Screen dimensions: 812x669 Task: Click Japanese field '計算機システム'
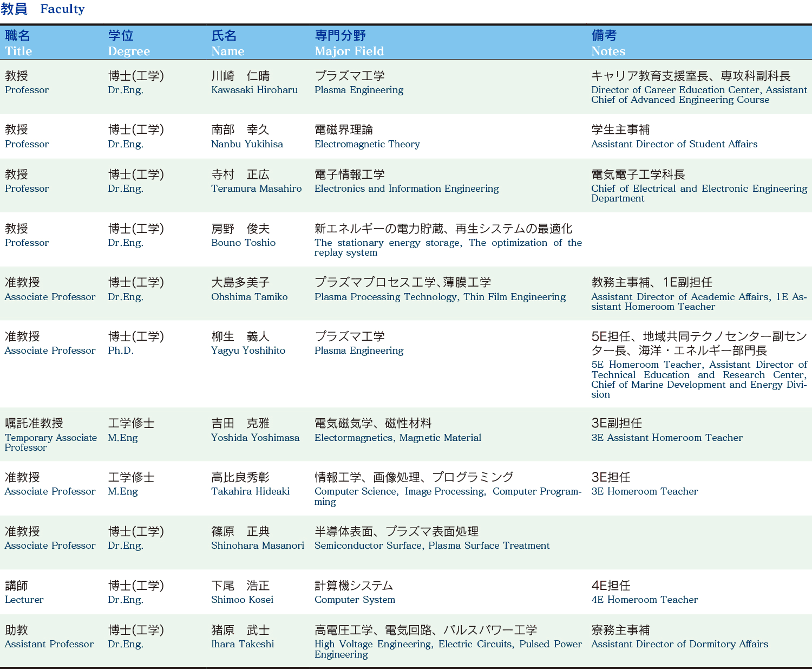[x=353, y=586]
